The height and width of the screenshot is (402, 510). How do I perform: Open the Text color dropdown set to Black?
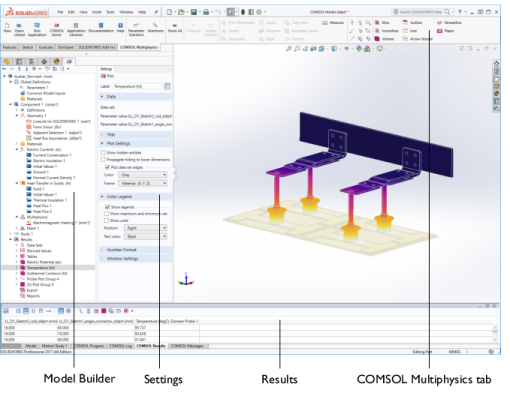(x=145, y=236)
